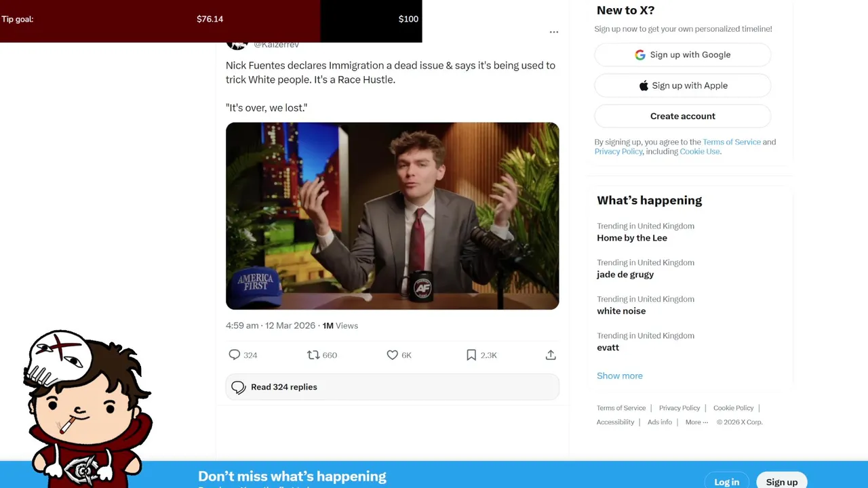The image size is (868, 488).
Task: Click Create account button
Action: tap(683, 116)
